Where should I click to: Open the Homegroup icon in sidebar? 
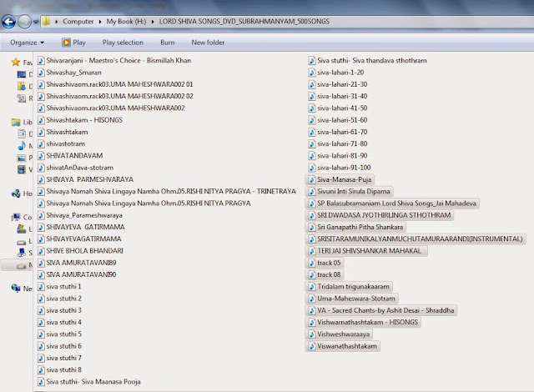(x=16, y=193)
